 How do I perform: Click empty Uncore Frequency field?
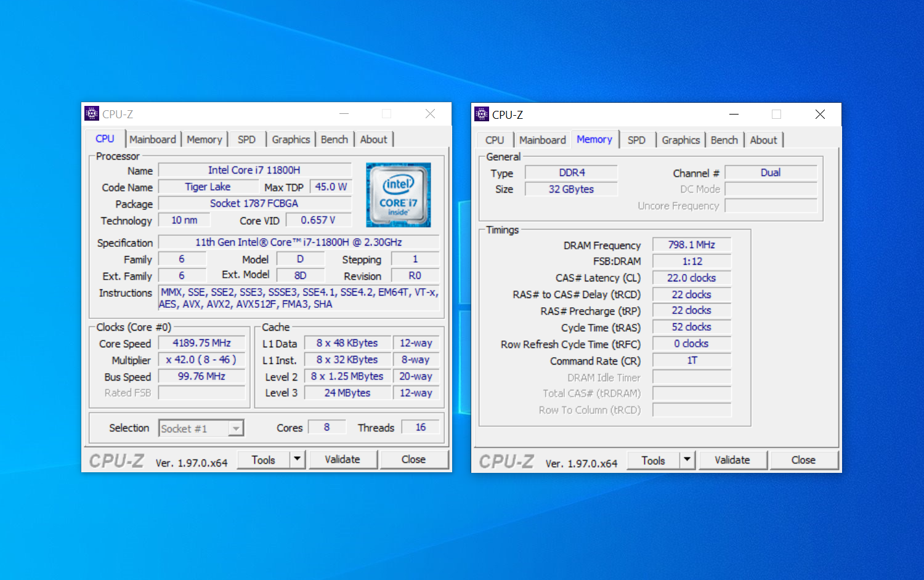click(x=771, y=206)
